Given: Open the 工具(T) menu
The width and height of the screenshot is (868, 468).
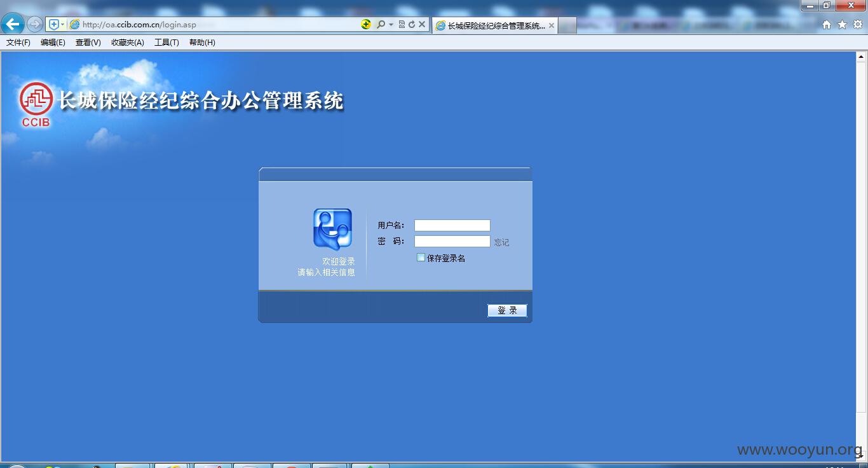Looking at the screenshot, I should click(x=166, y=43).
